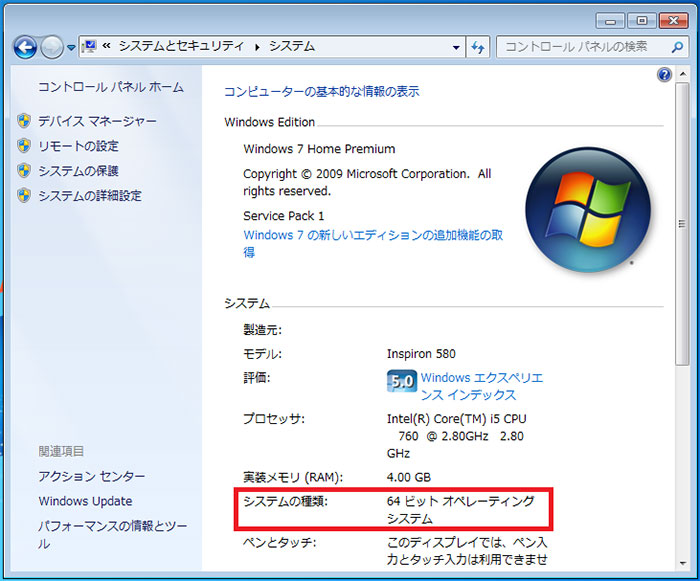Screen dimensions: 700x581
Task: Click the ペンとタッチ: label
Action: pos(279,543)
